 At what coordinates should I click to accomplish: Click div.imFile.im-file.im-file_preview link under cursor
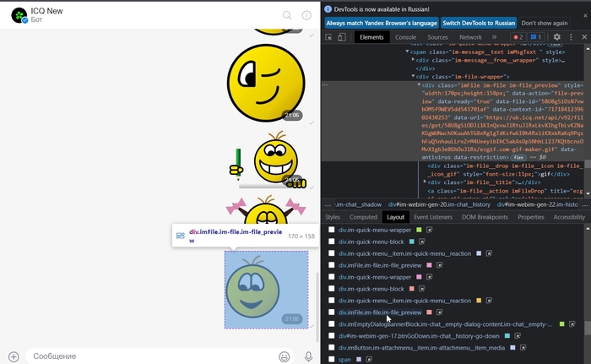point(380,312)
